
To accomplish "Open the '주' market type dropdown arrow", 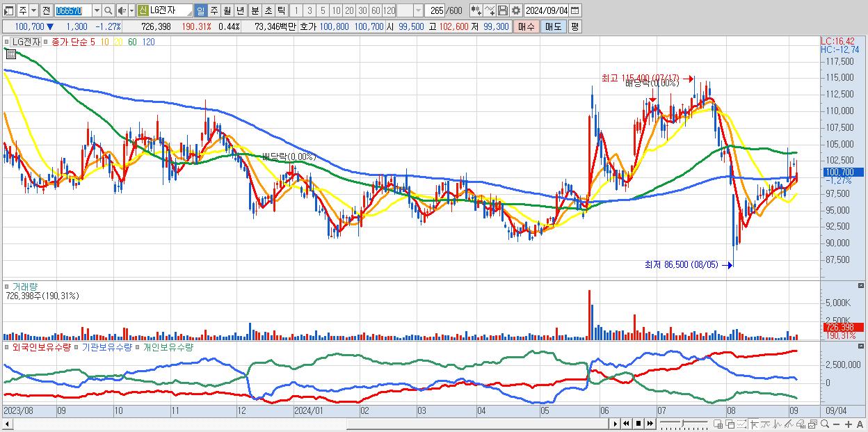I will click(x=33, y=10).
